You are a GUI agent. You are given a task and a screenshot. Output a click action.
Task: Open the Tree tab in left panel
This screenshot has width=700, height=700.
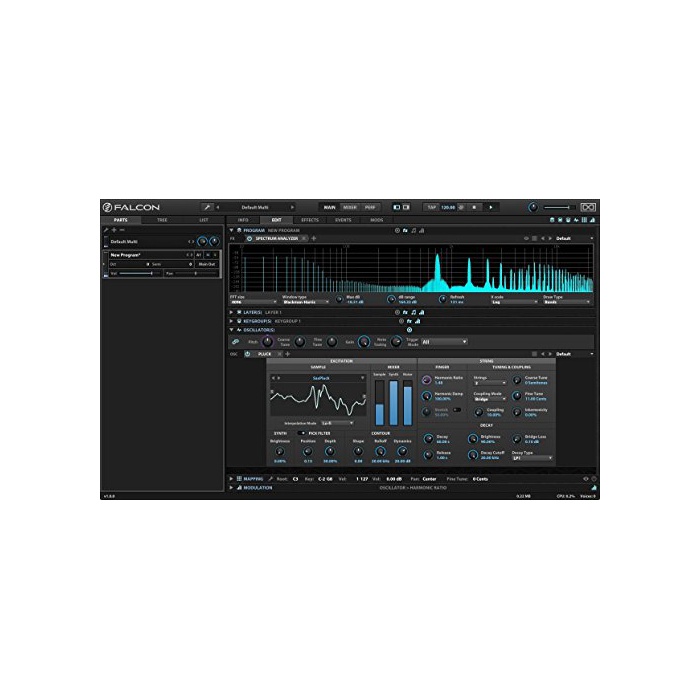(162, 219)
